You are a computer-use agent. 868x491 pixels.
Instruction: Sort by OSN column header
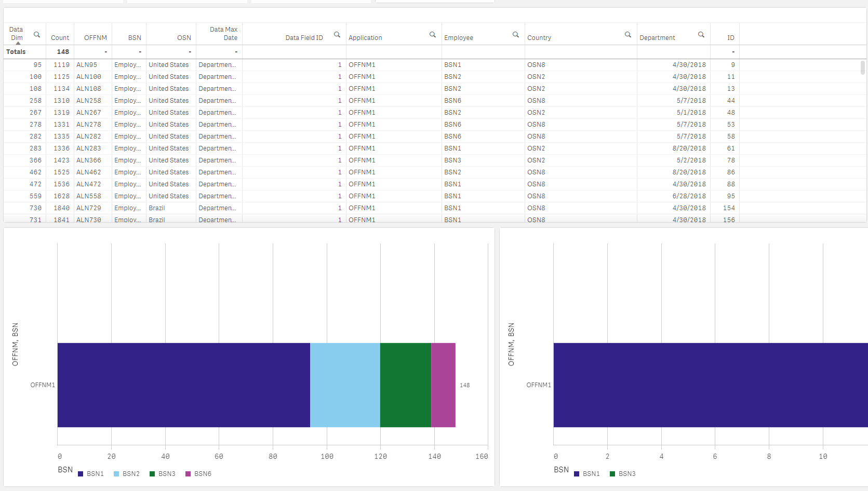point(184,38)
